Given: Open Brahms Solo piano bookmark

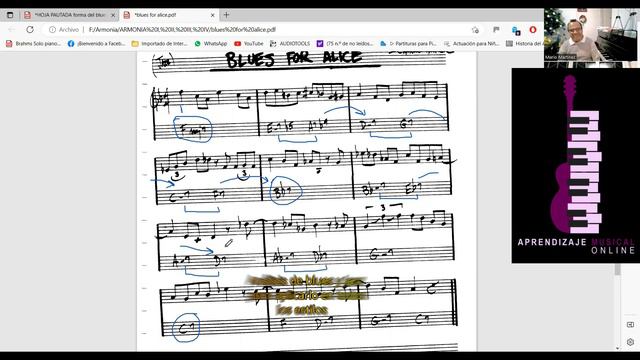Looking at the screenshot, I should [33, 43].
